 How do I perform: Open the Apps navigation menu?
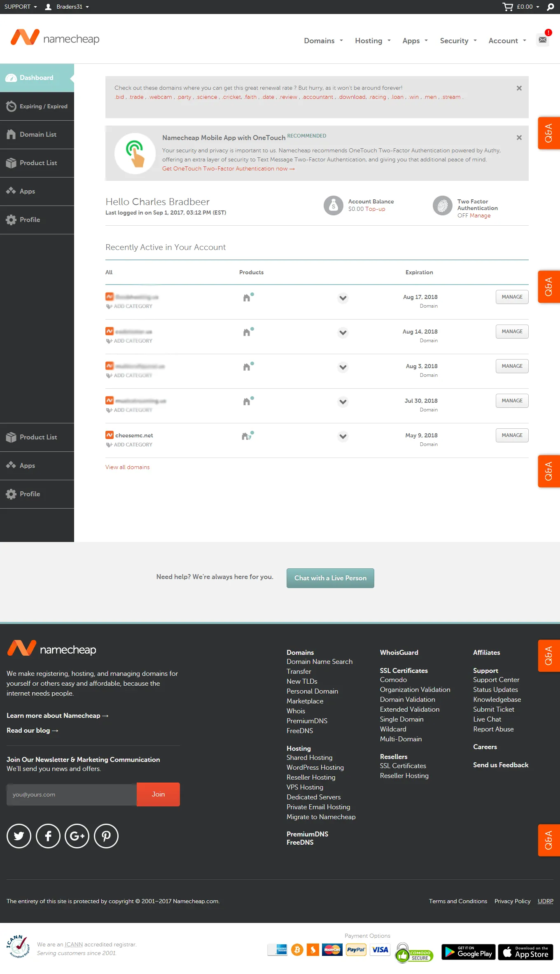(415, 40)
